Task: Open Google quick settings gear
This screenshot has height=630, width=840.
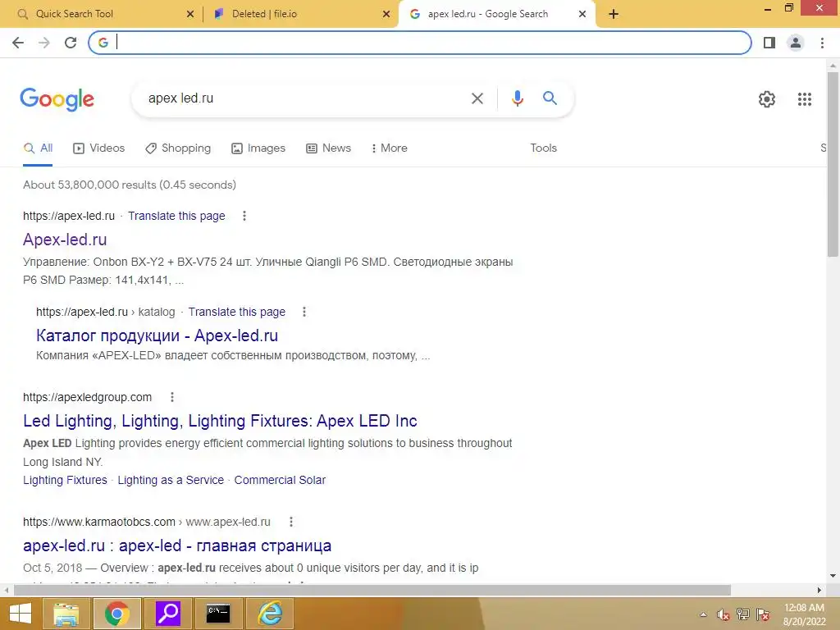Action: [x=767, y=99]
